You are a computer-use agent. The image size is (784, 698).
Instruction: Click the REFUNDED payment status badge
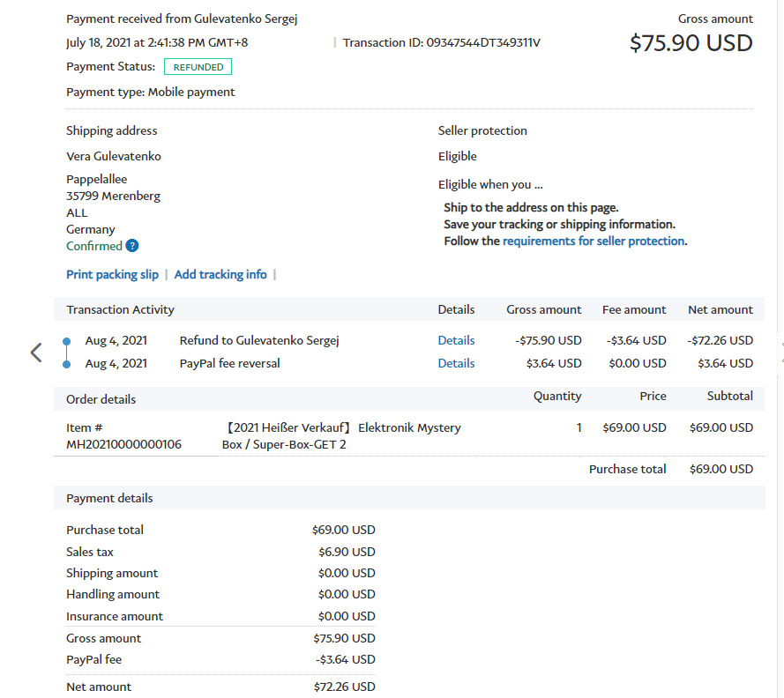click(198, 67)
